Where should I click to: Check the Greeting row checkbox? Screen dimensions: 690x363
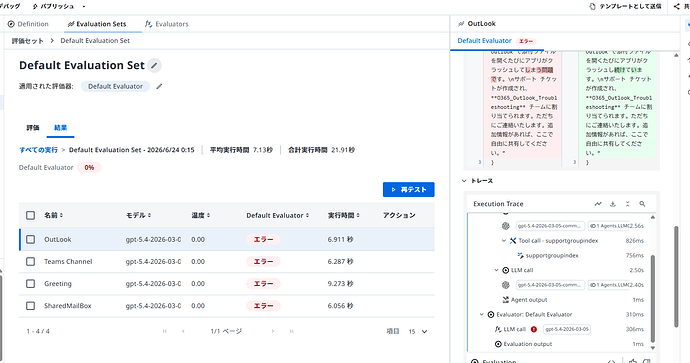pos(30,284)
